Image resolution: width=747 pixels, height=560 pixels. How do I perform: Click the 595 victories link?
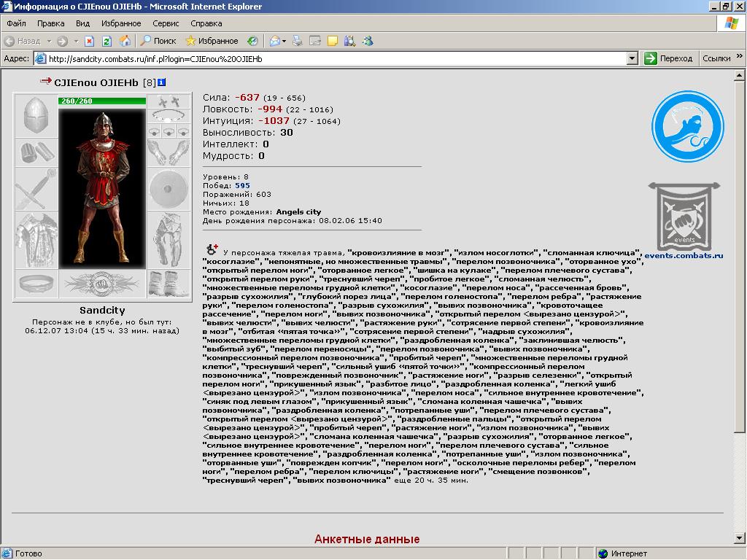(242, 186)
